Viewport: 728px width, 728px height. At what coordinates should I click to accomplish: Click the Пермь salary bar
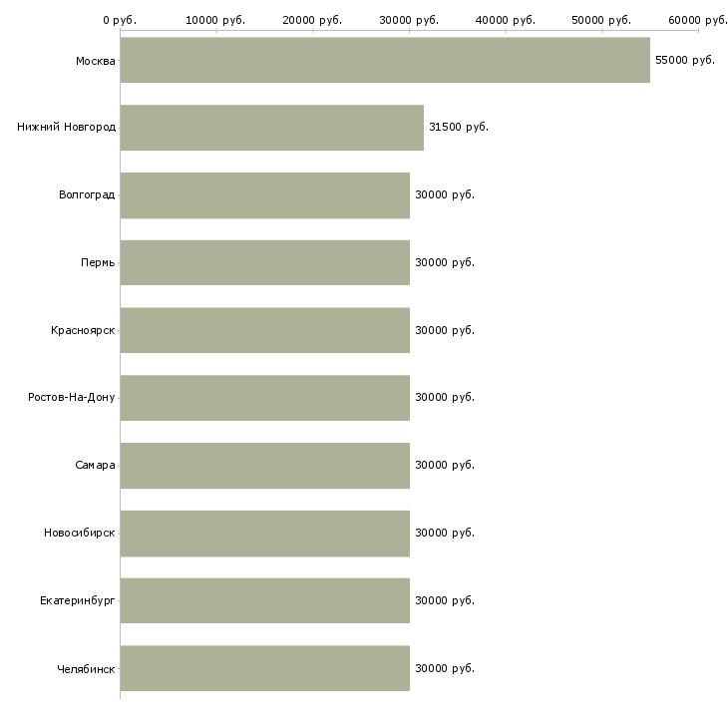pyautogui.click(x=264, y=262)
